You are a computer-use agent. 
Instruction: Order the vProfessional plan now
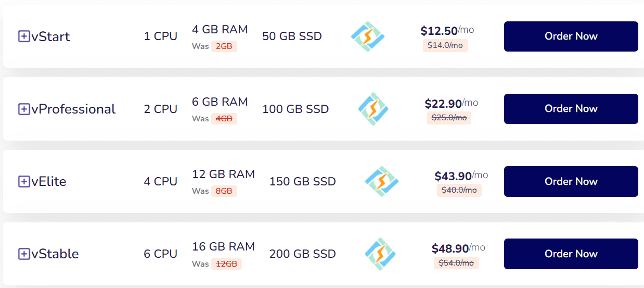click(571, 109)
